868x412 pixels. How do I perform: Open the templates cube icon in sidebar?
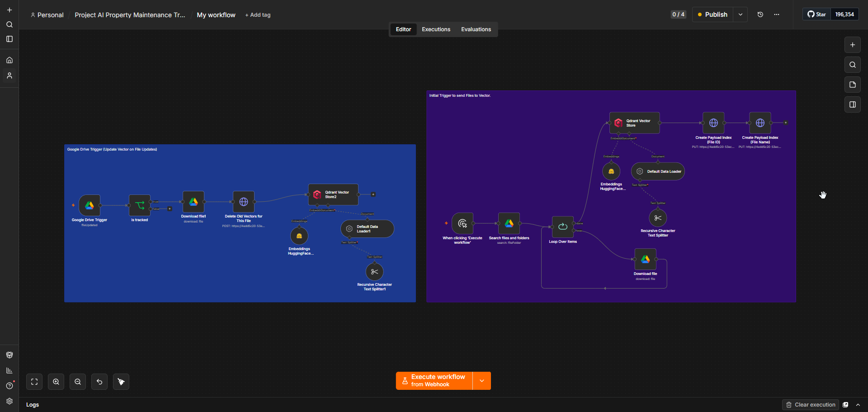9,355
